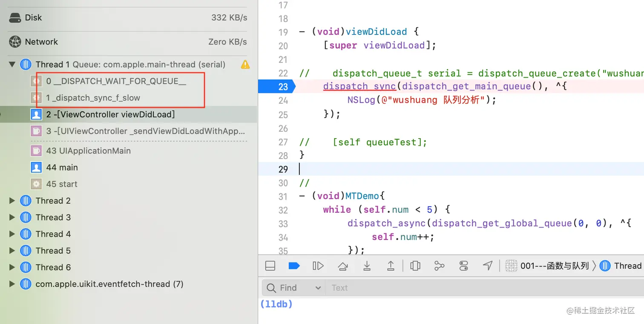This screenshot has height=324, width=644.
Task: Click the Simulate Location arrow icon
Action: (x=488, y=266)
